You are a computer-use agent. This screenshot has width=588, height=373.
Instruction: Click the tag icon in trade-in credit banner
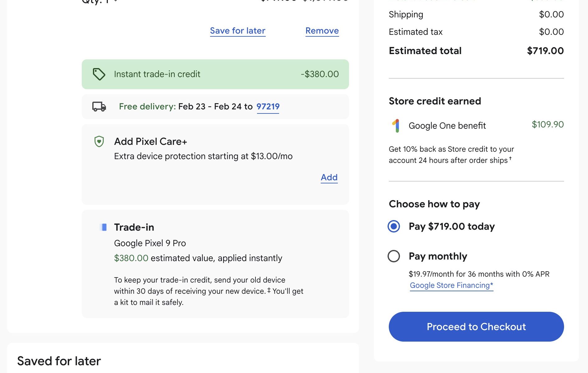click(99, 74)
